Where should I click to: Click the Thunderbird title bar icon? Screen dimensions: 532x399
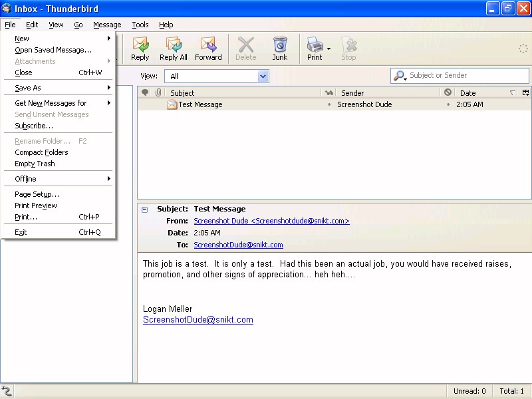[7, 8]
